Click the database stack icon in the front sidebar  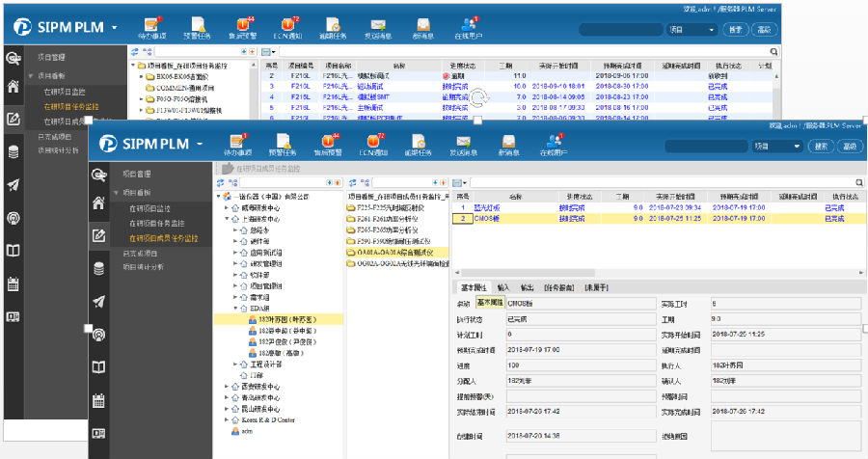98,269
